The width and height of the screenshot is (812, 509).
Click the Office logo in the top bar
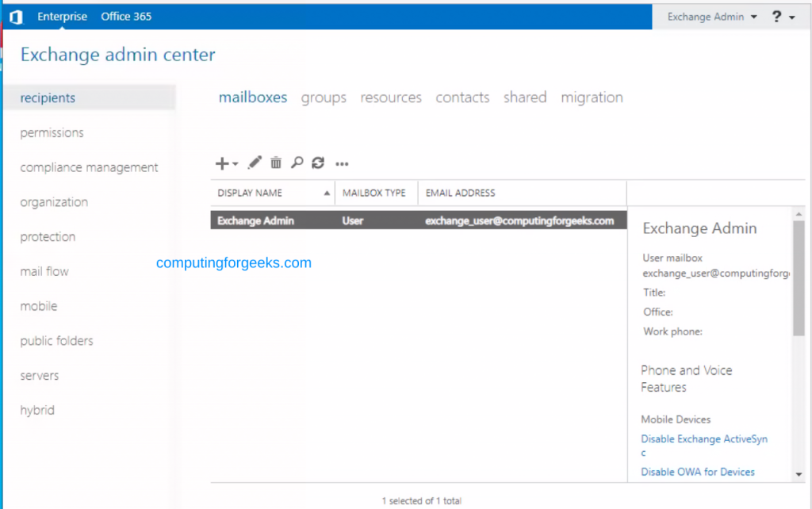[x=16, y=16]
